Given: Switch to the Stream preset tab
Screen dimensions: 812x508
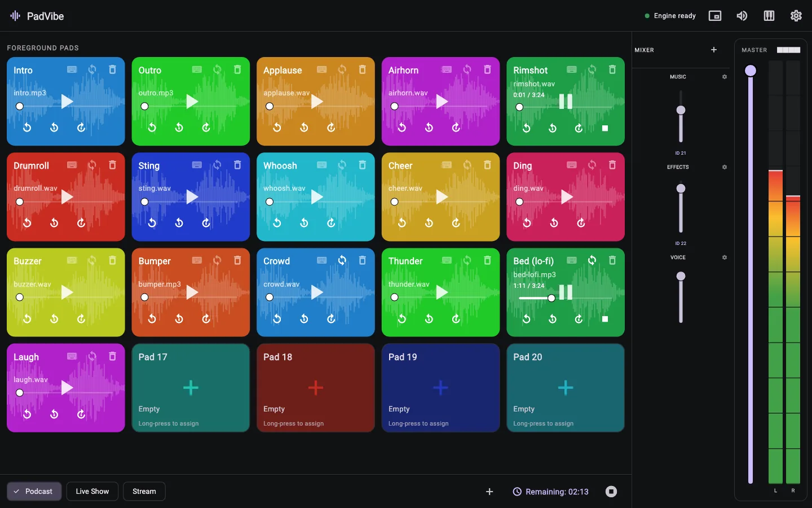Looking at the screenshot, I should click(x=144, y=492).
